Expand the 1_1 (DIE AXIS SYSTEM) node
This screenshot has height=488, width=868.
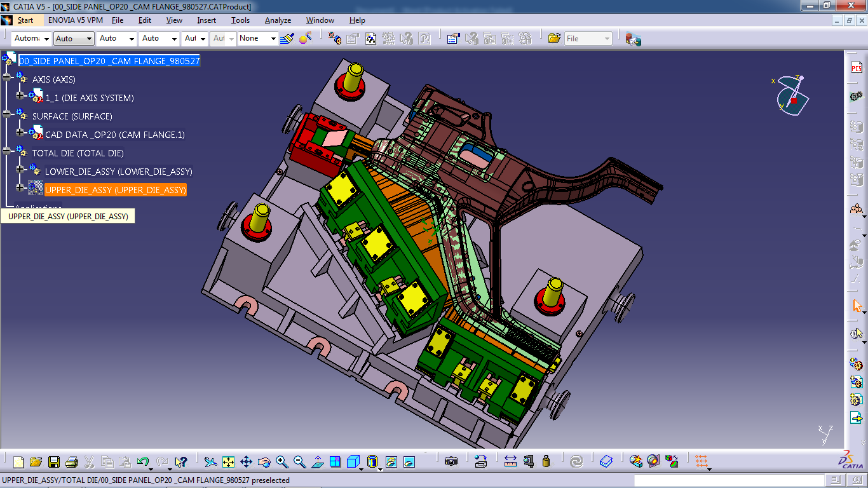point(20,97)
